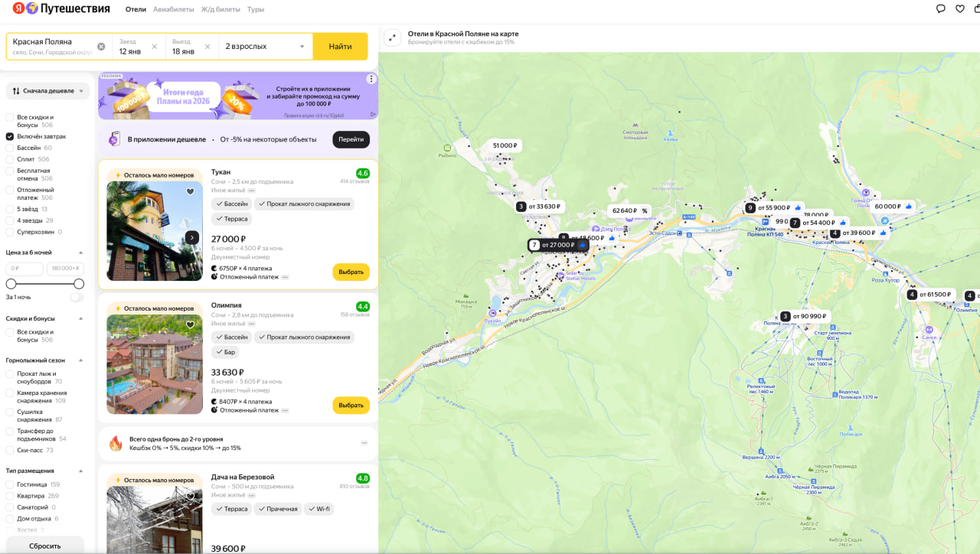Switch to the Авиабилеты tab
This screenshot has width=980, height=554.
click(x=172, y=9)
